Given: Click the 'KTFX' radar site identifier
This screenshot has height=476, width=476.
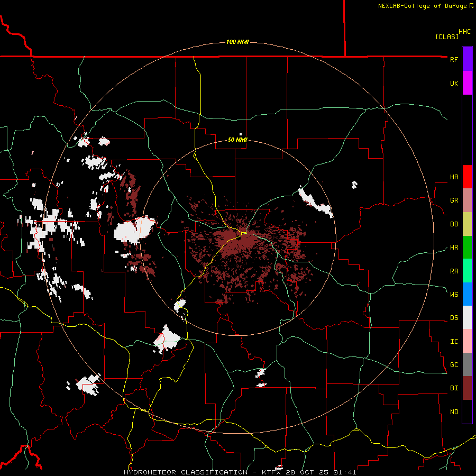Looking at the screenshot, I should [271, 472].
